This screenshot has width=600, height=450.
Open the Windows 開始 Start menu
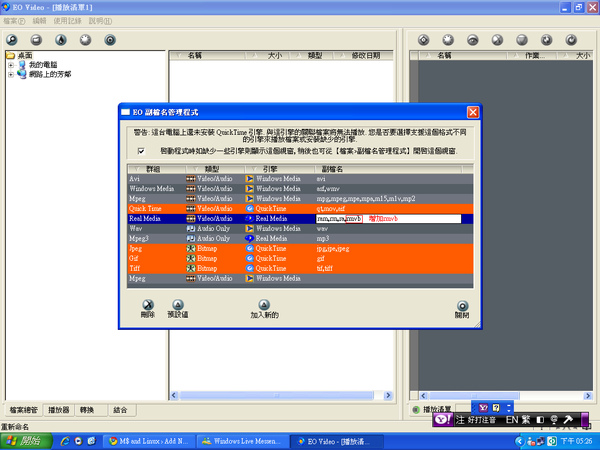tap(26, 441)
